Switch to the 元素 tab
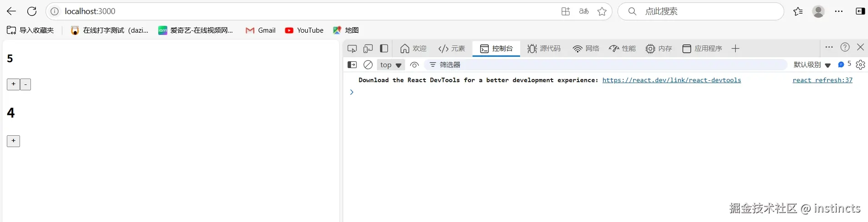The image size is (868, 222). point(452,49)
